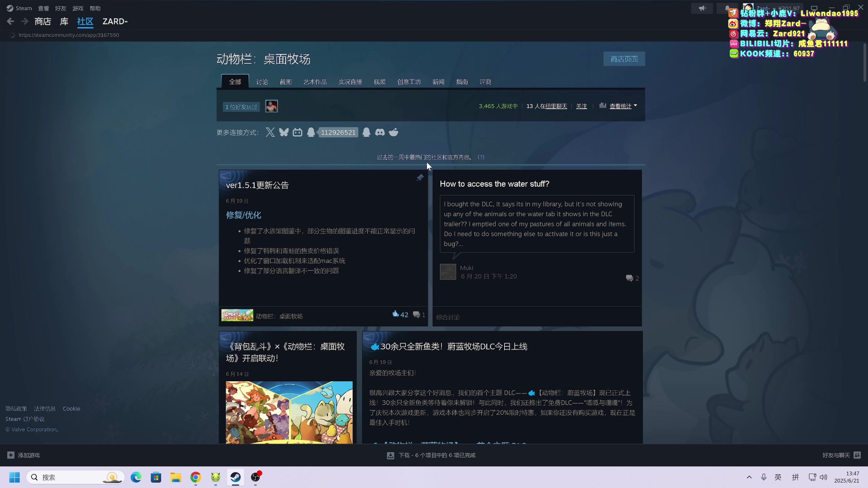This screenshot has height=488, width=868.
Task: Switch to the 艺术作品 tab
Action: pyautogui.click(x=315, y=82)
